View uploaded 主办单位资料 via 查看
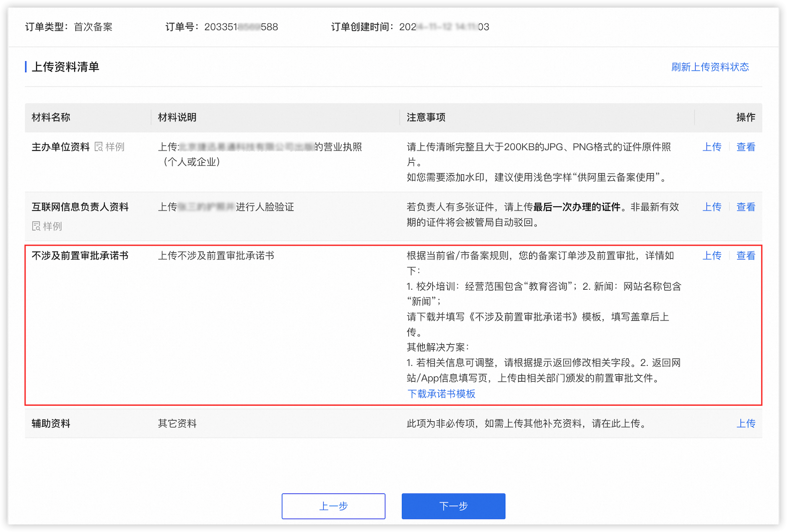 coord(745,147)
